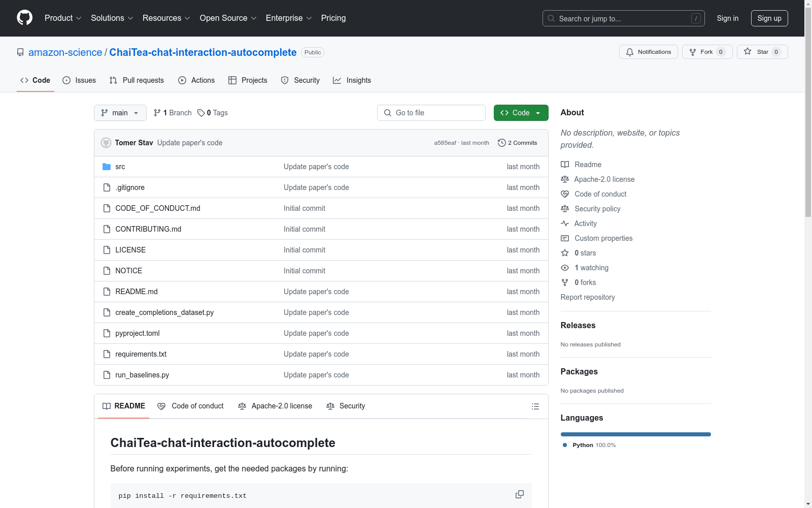Open the Releases heading link
The image size is (812, 508).
point(578,325)
